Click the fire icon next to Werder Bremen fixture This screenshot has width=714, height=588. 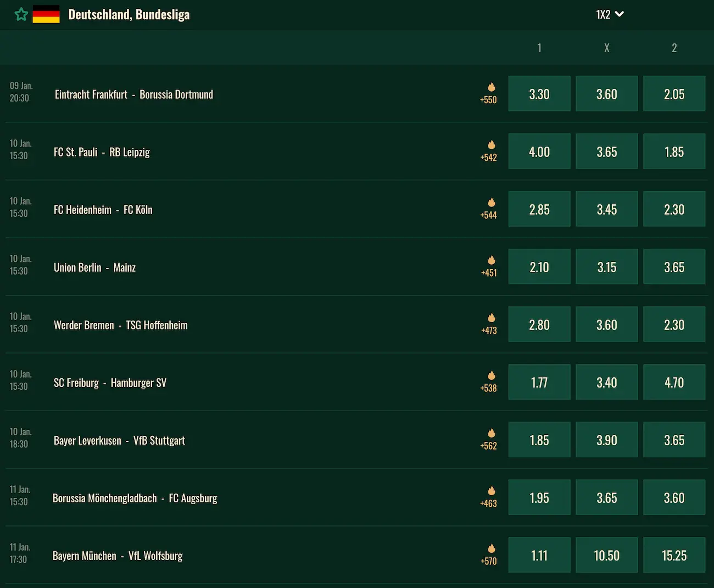pyautogui.click(x=490, y=318)
